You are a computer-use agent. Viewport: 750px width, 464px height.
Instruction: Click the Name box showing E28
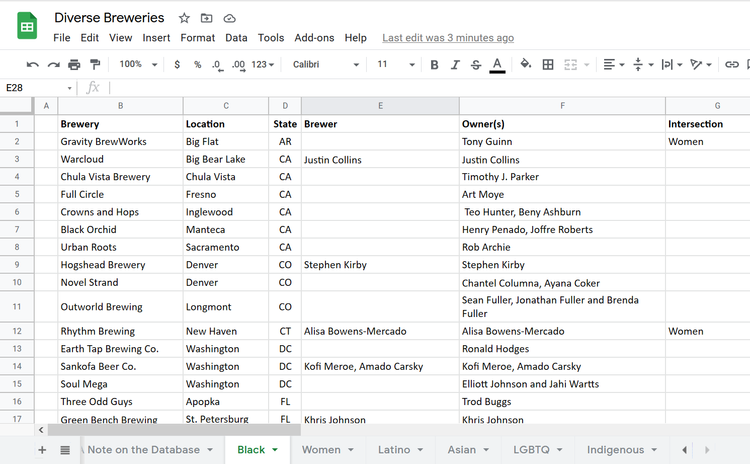click(x=38, y=88)
